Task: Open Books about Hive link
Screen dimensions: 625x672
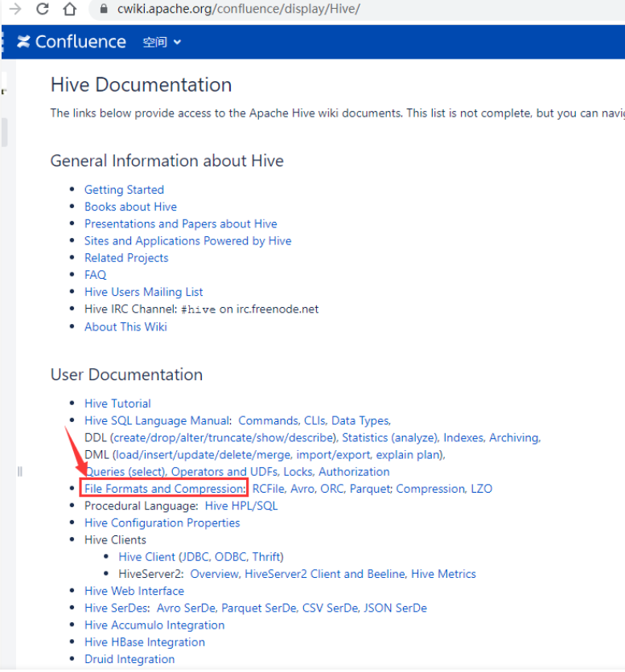Action: tap(130, 207)
